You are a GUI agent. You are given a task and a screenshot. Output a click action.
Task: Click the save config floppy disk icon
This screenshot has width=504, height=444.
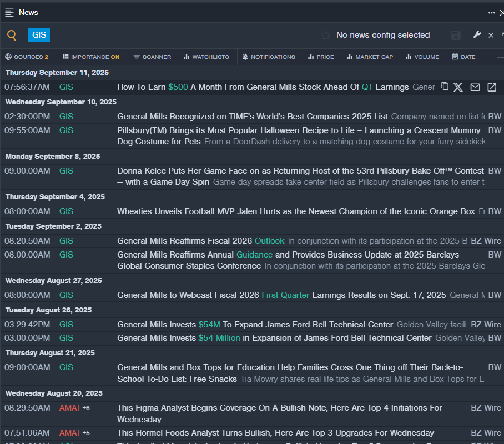pyautogui.click(x=456, y=36)
